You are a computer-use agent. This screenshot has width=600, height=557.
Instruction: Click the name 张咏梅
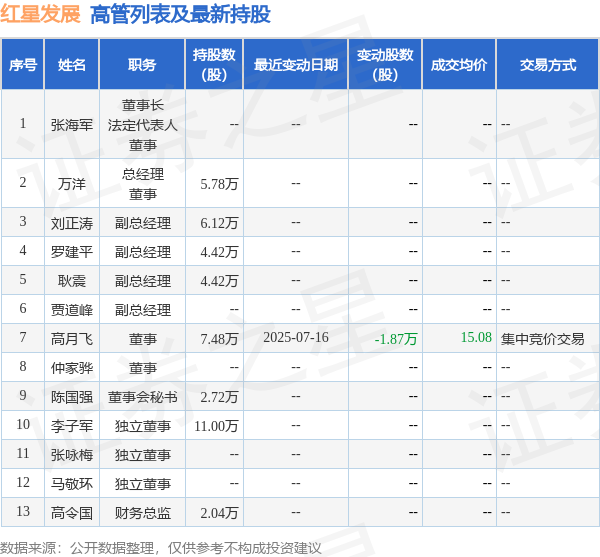(x=72, y=455)
